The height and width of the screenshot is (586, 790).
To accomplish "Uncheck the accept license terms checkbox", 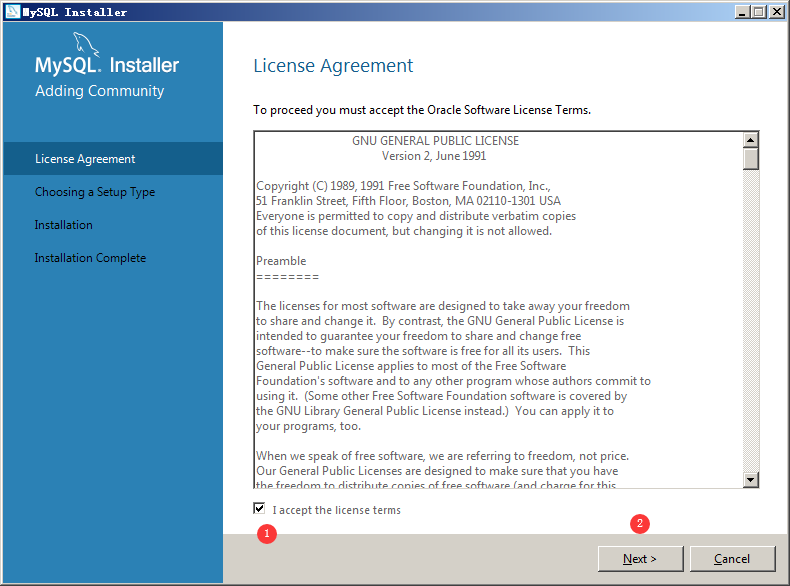I will [x=259, y=508].
